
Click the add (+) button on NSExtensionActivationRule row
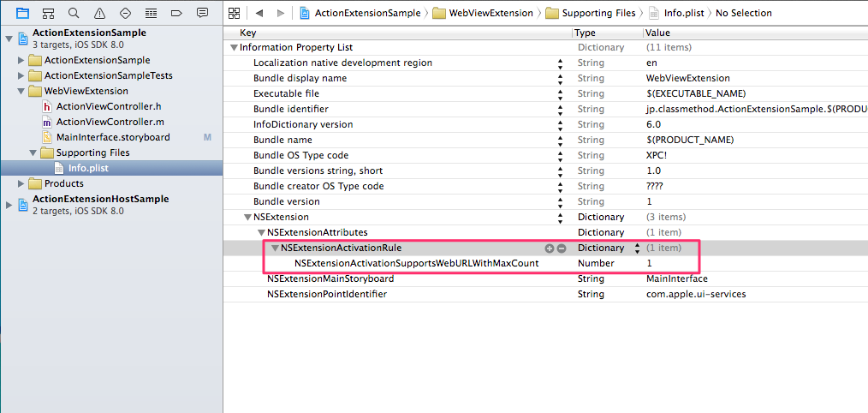[550, 248]
